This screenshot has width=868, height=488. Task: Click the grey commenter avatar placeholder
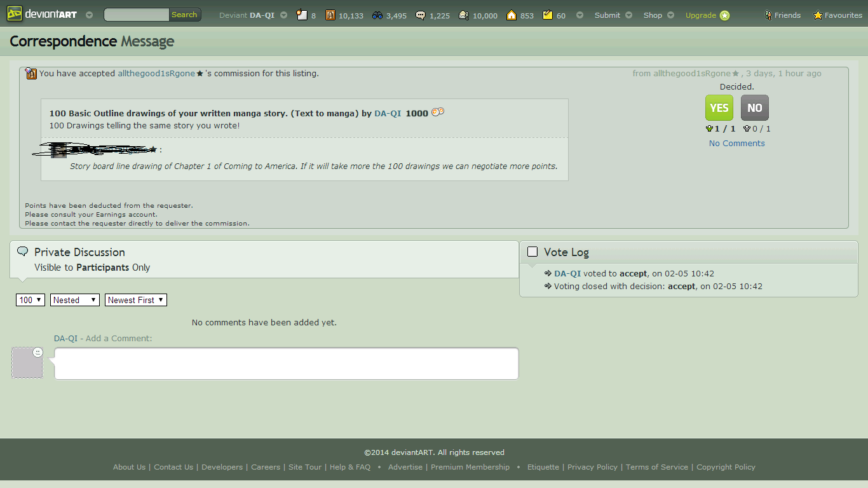click(27, 363)
